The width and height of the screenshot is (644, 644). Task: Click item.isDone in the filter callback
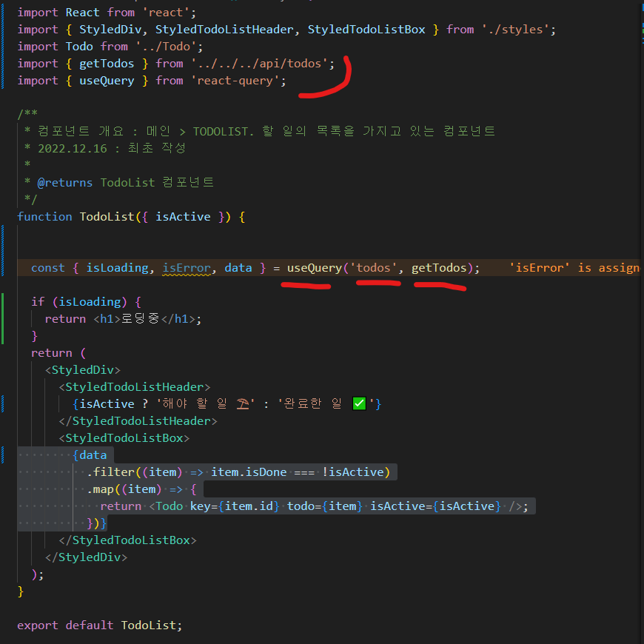pyautogui.click(x=249, y=472)
